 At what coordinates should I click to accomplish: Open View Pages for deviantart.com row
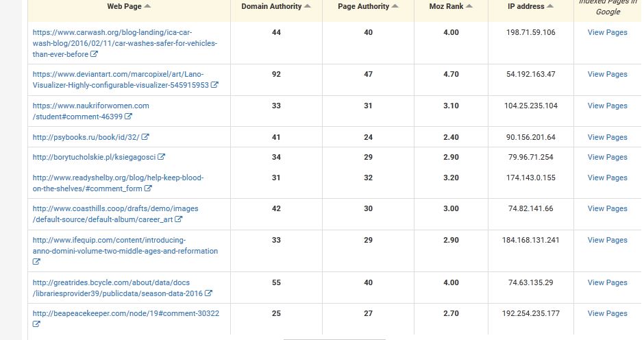pyautogui.click(x=607, y=75)
